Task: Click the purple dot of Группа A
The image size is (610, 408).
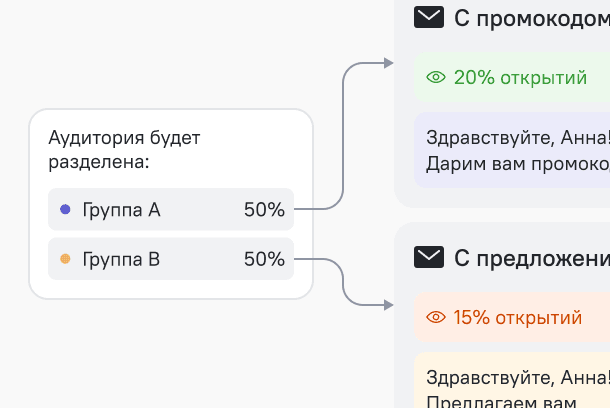Action: tap(65, 210)
